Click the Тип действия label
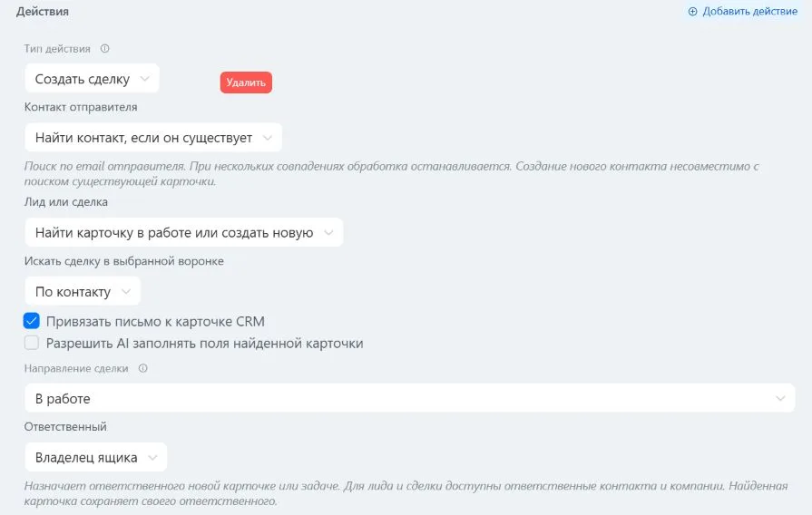This screenshot has width=812, height=515. 57,49
